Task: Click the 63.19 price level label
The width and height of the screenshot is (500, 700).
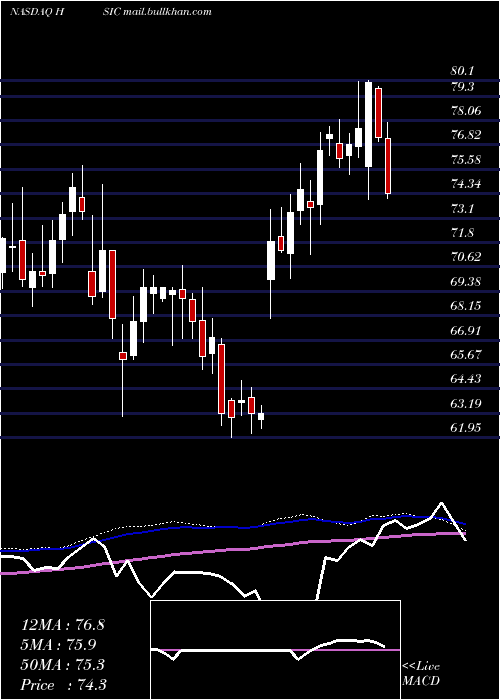Action: point(466,404)
